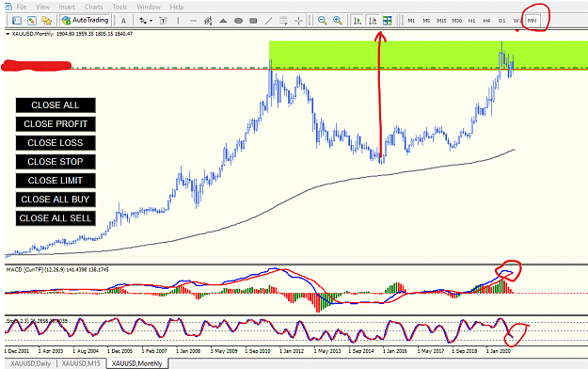Open the Insert menu

(67, 7)
